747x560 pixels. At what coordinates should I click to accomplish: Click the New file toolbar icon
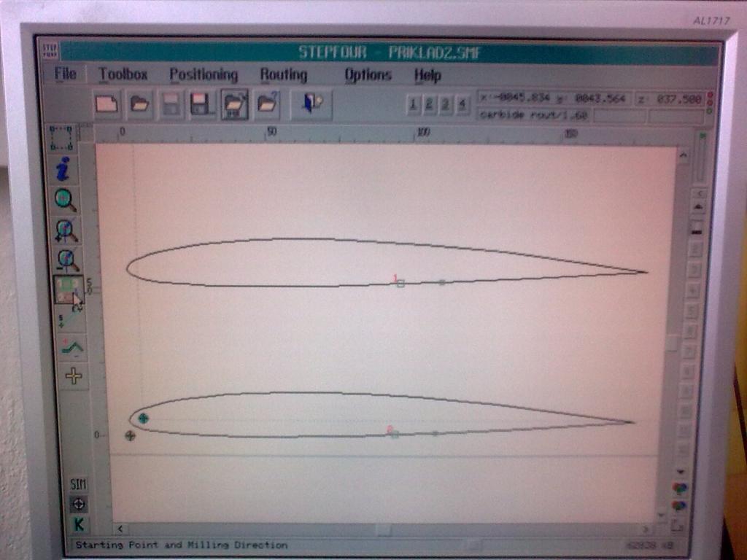(x=107, y=104)
